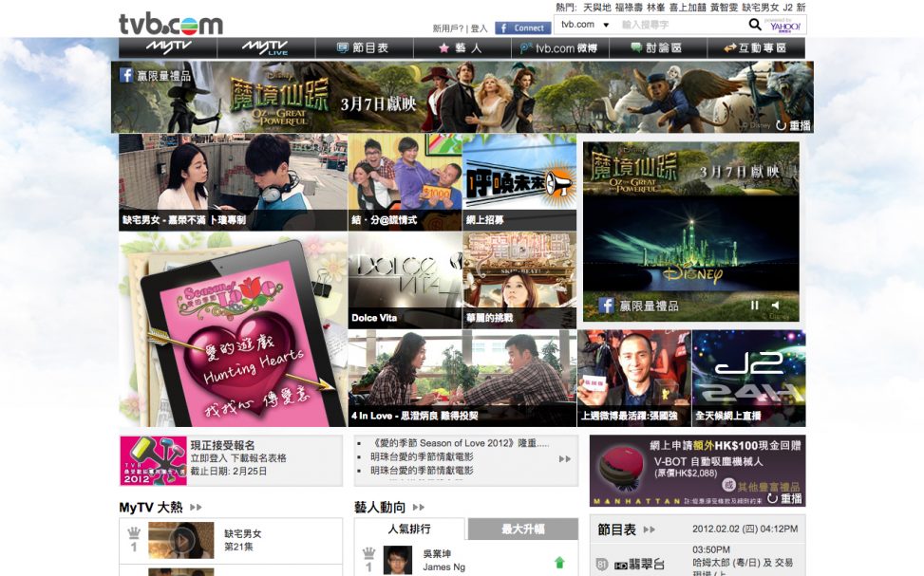This screenshot has width=924, height=576.
Task: Open the Season of Love Hunting Hearts promo
Action: 233,329
